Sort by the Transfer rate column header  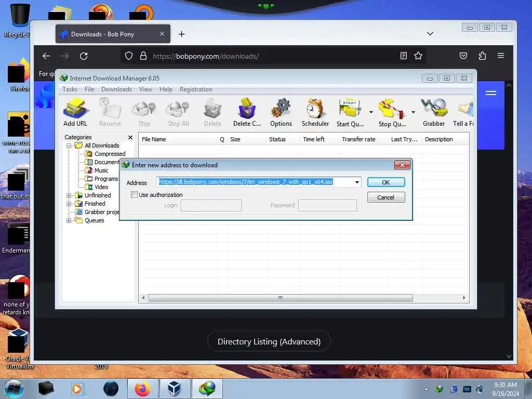coord(363,139)
